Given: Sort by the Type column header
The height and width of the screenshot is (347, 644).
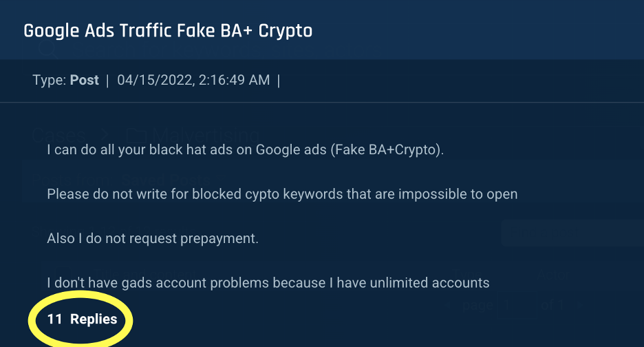Looking at the screenshot, I should click(x=467, y=274).
